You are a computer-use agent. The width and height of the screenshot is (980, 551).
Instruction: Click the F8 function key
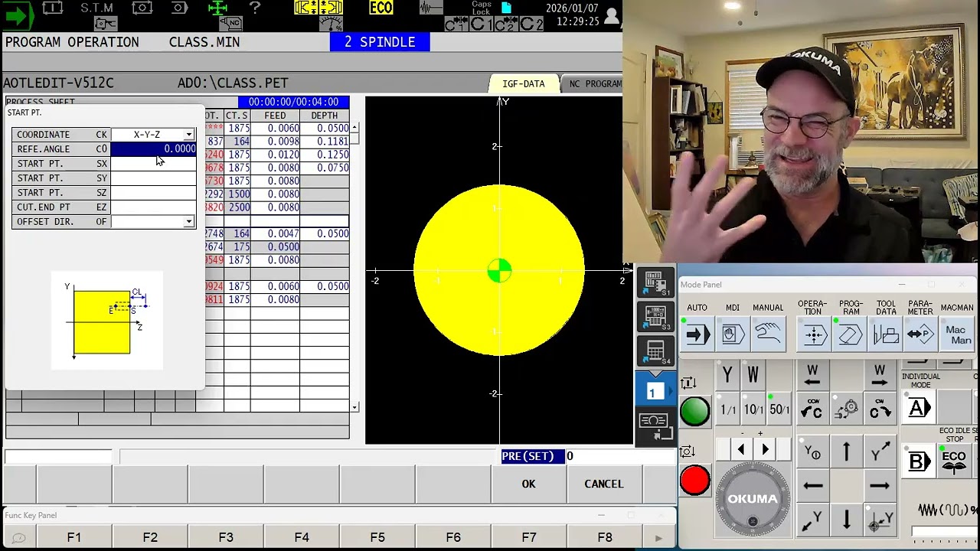click(x=605, y=537)
